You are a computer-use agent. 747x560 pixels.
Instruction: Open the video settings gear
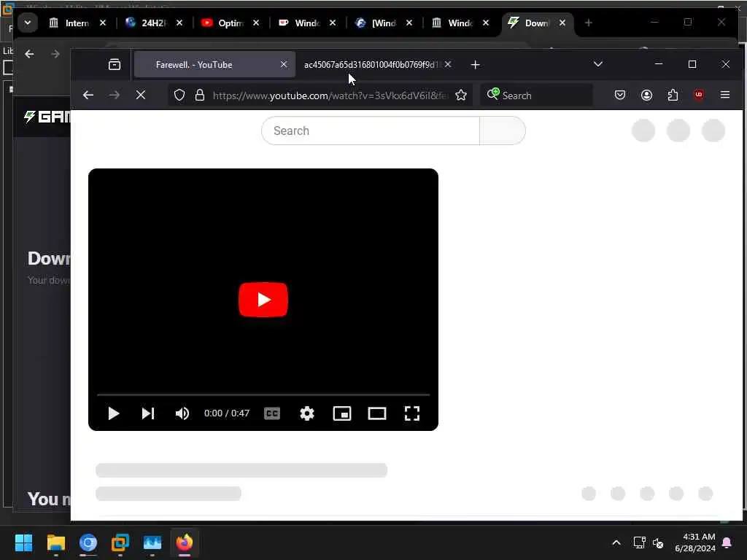307,413
